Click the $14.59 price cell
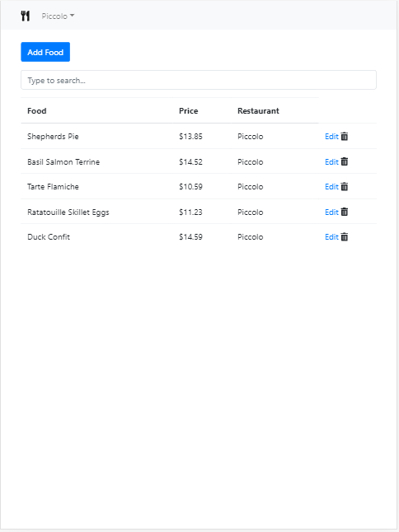Viewport: 399px width, 532px height. pos(190,237)
